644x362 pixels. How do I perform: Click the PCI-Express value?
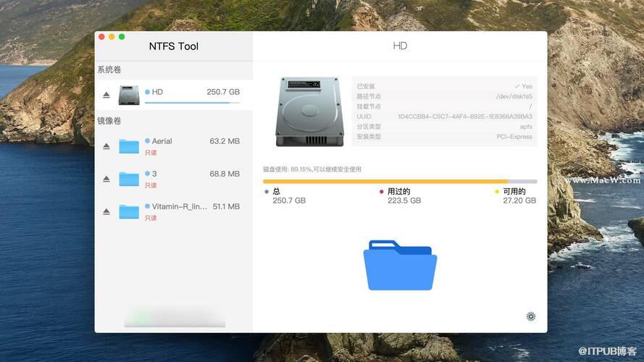click(x=514, y=137)
